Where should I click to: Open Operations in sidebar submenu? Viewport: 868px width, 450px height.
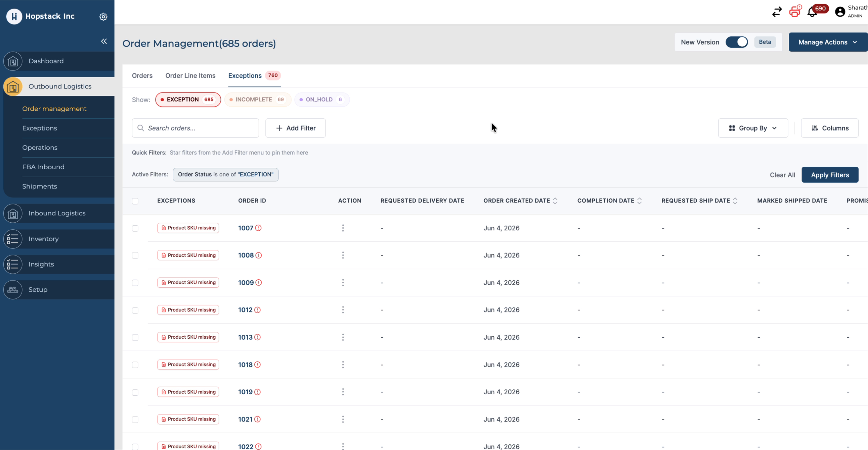click(40, 147)
